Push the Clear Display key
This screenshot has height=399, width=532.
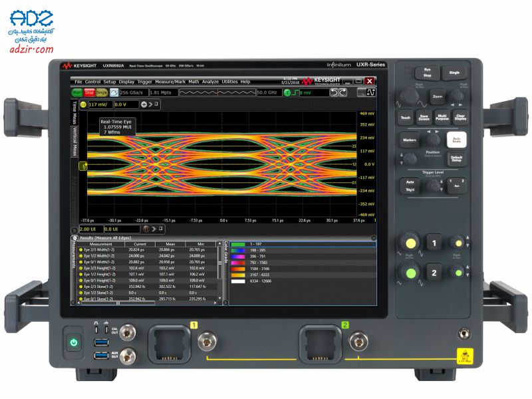coord(460,118)
